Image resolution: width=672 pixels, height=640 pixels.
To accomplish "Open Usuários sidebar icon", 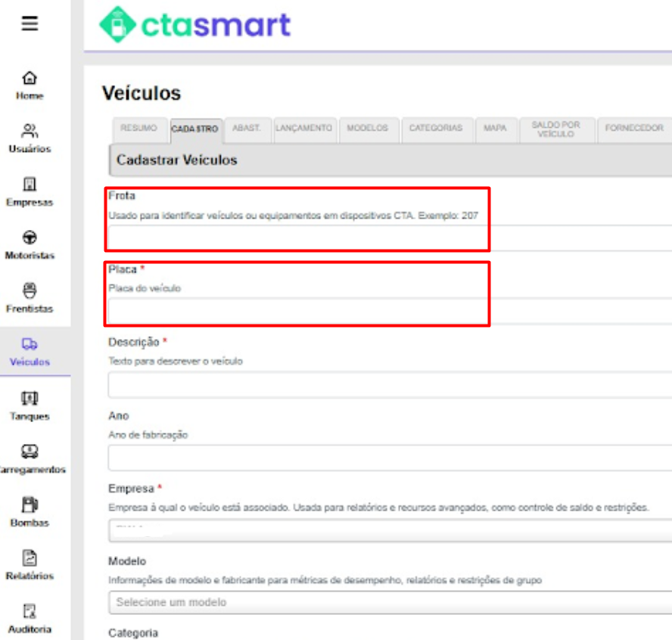I will (30, 132).
